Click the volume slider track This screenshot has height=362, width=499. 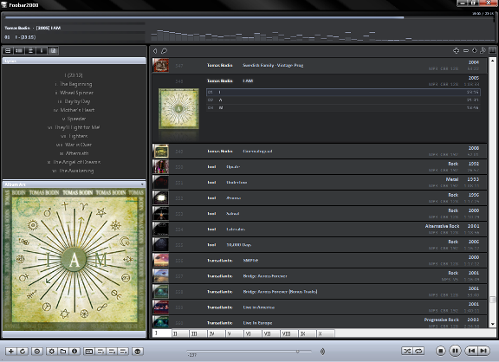coord(249,351)
